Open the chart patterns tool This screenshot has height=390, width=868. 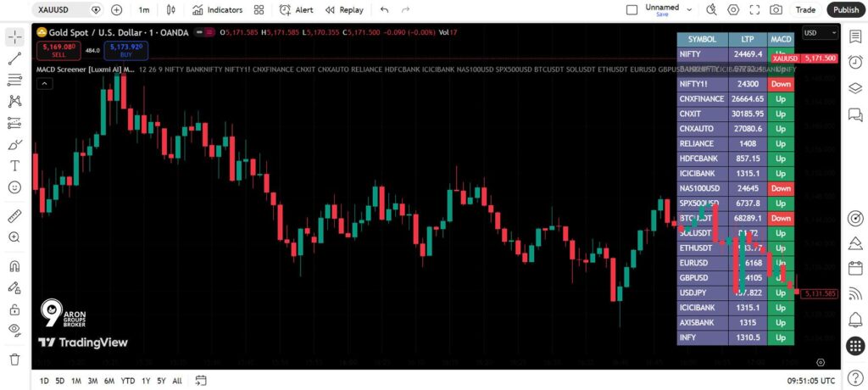pyautogui.click(x=15, y=102)
